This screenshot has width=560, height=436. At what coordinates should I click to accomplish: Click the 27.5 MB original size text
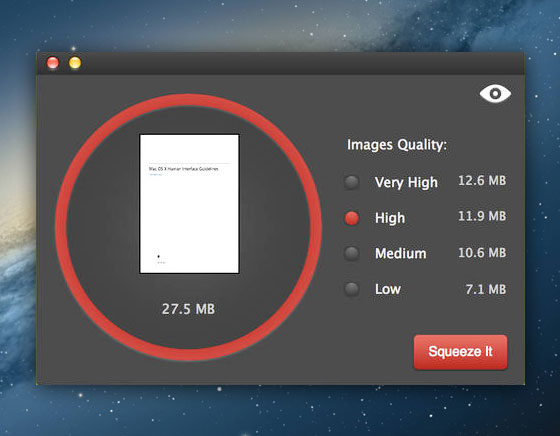coord(188,309)
